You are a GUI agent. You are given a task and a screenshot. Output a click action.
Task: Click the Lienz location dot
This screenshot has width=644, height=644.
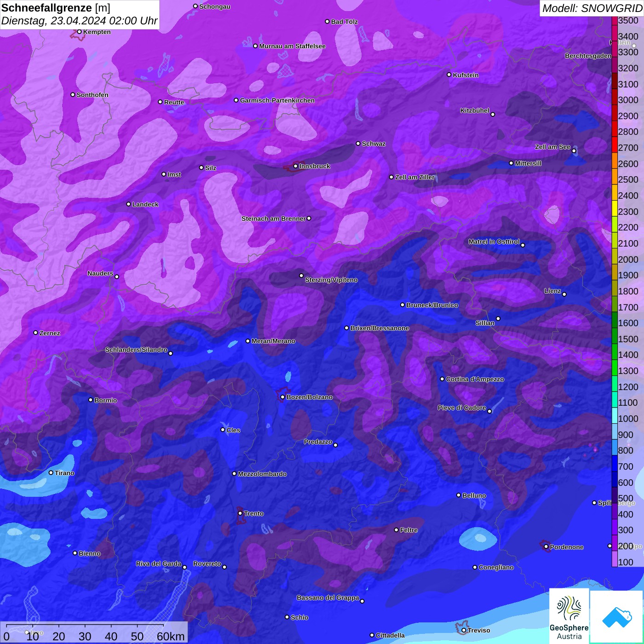coord(564,294)
